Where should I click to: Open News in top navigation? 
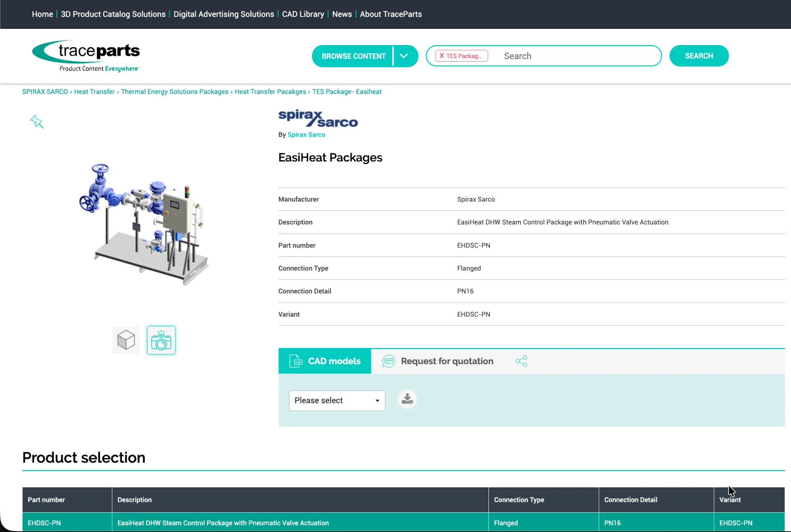click(342, 14)
